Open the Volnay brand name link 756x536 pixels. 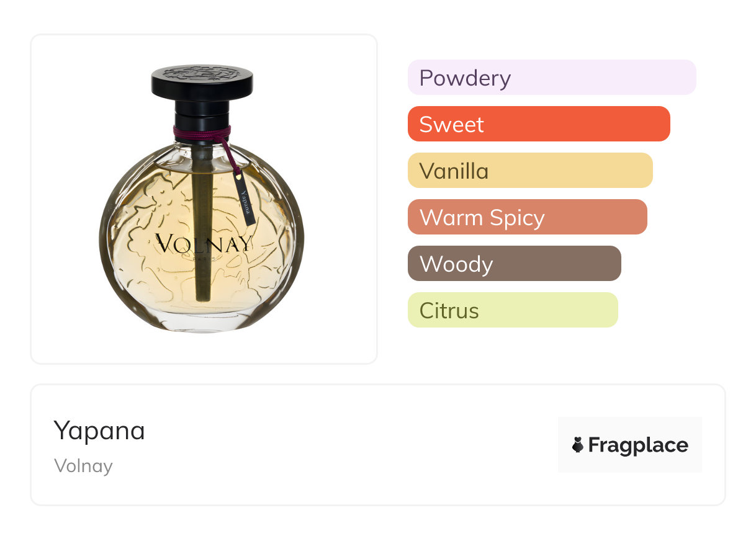tap(83, 466)
